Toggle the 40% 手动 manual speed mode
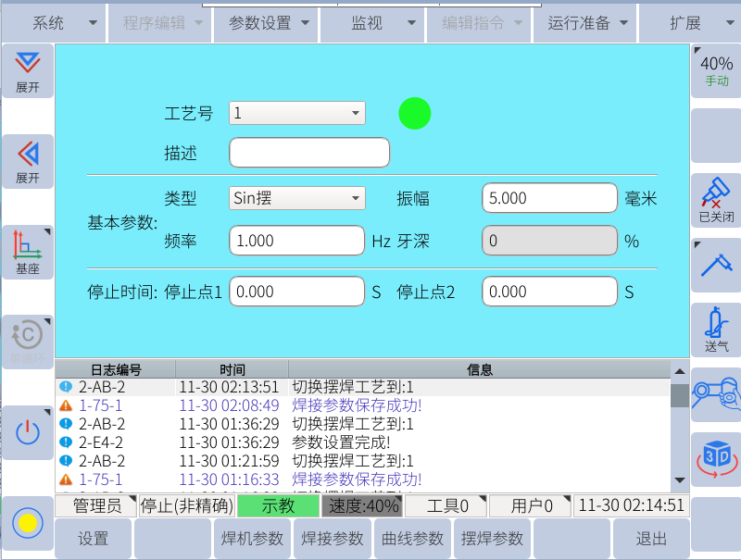 point(716,70)
